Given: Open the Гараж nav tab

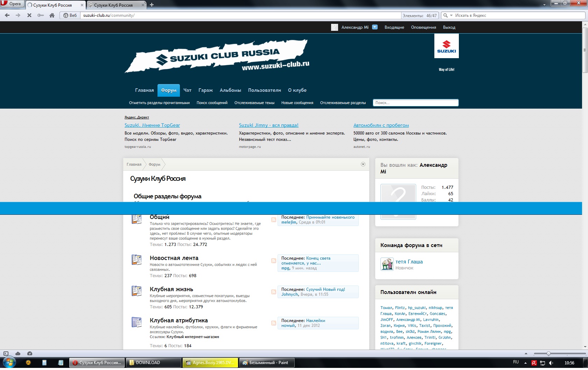Looking at the screenshot, I should 205,90.
